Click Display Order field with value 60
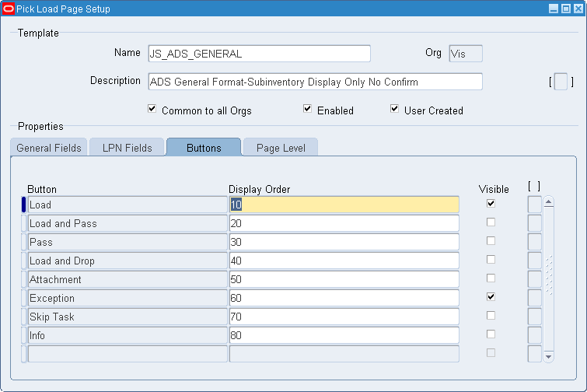 (344, 298)
